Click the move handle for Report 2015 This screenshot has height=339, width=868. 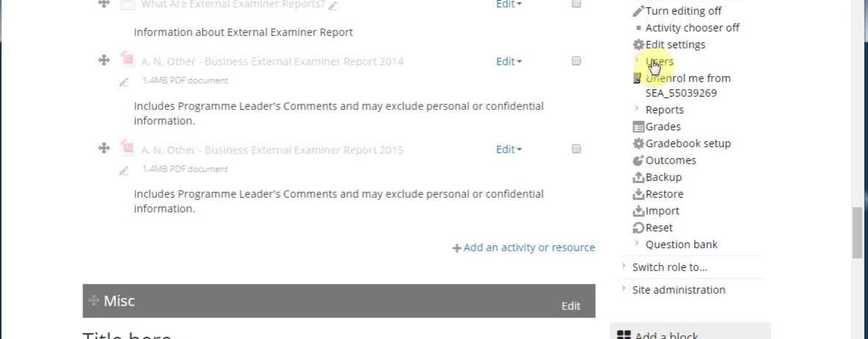pos(104,148)
